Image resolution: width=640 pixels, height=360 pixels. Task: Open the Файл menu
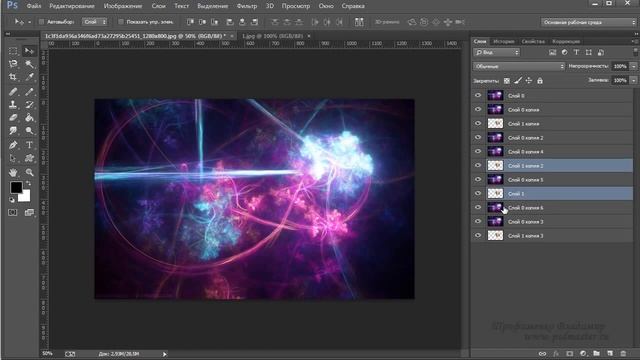pyautogui.click(x=34, y=6)
